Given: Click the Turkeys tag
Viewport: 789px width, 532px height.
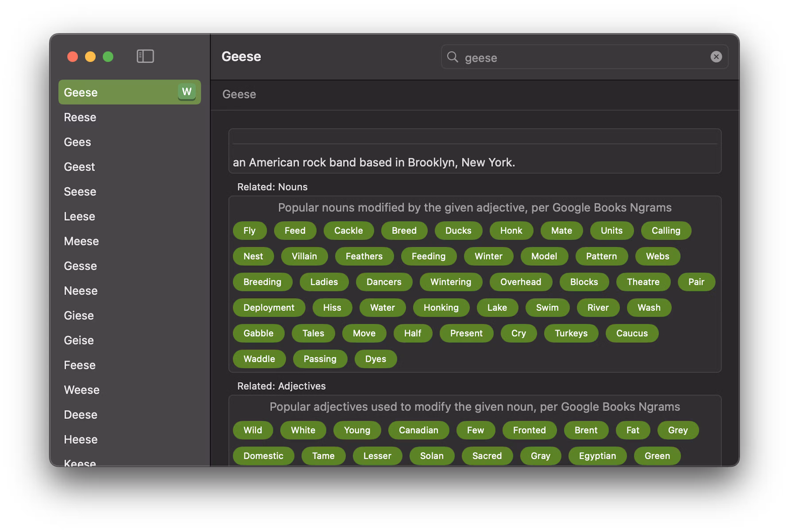Looking at the screenshot, I should point(571,333).
